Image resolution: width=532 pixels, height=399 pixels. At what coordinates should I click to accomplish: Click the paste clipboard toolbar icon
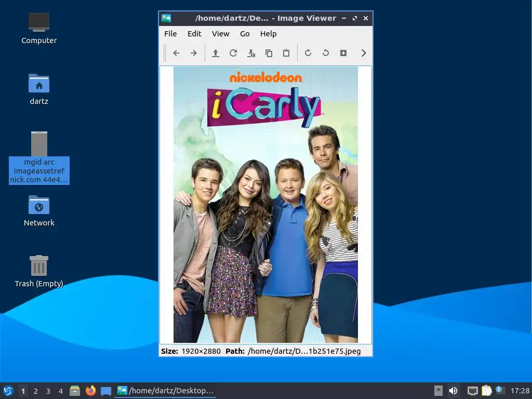[x=286, y=53]
